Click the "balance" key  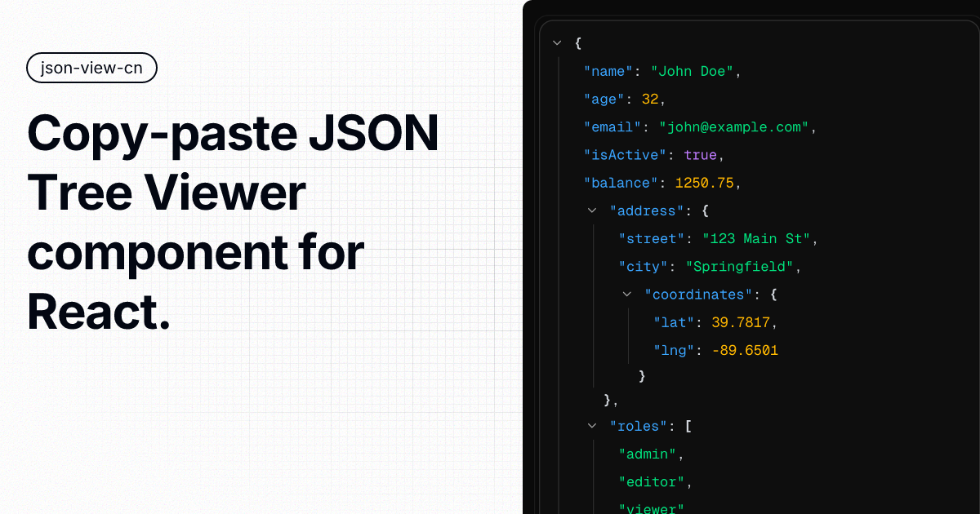pyautogui.click(x=621, y=183)
